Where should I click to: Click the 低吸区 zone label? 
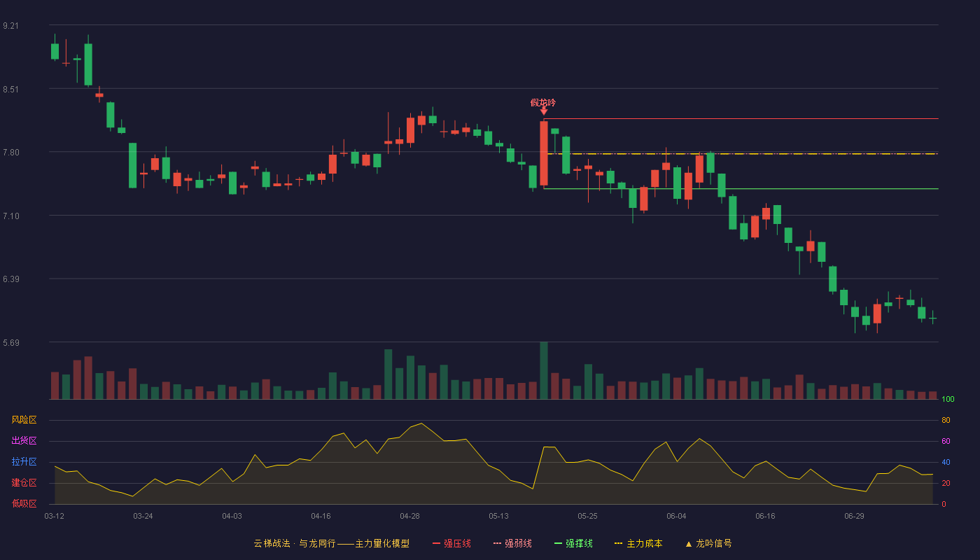click(x=24, y=503)
